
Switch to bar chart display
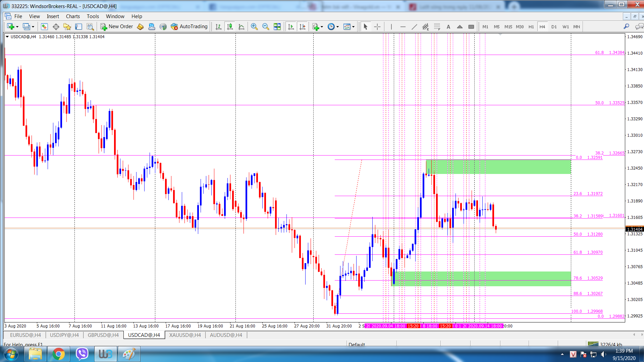218,26
